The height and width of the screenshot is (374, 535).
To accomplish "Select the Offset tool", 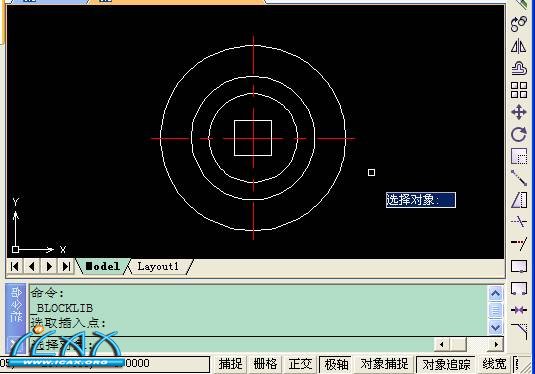I will [x=519, y=68].
